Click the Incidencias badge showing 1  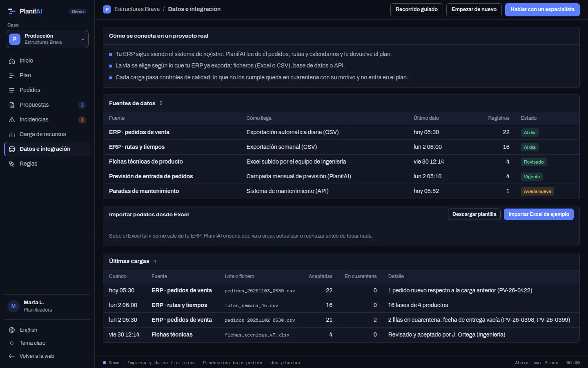pyautogui.click(x=82, y=120)
